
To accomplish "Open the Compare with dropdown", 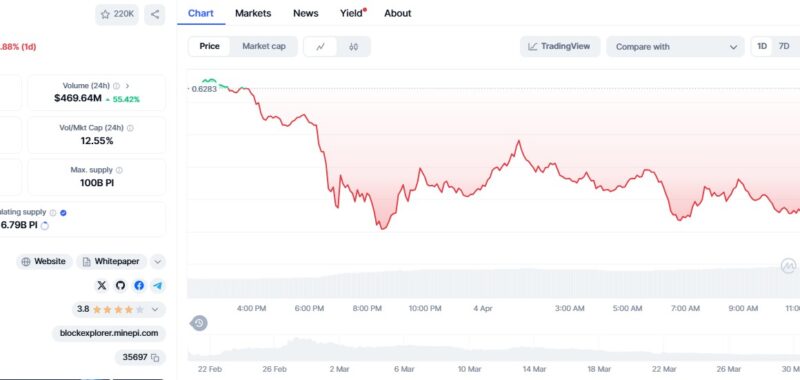I will [x=676, y=47].
